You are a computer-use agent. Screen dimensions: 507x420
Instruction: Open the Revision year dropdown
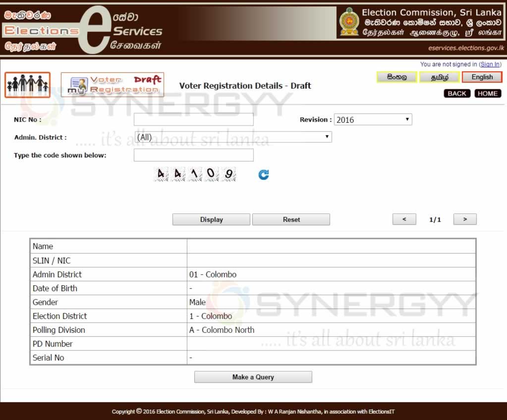click(x=373, y=120)
